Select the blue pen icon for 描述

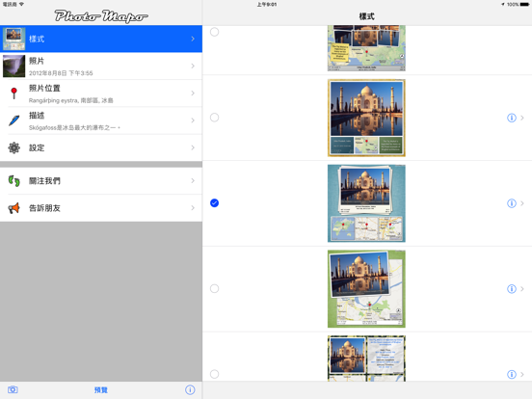13,120
